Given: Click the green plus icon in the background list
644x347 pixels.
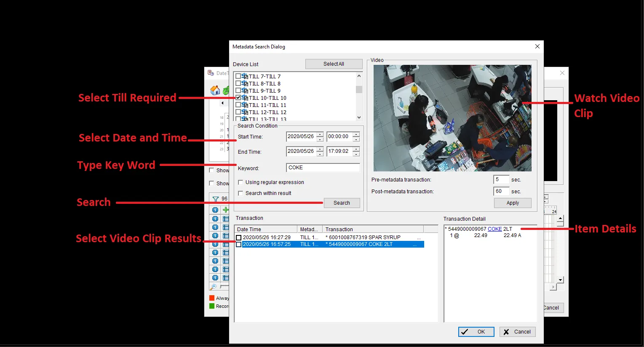Looking at the screenshot, I should (226, 210).
